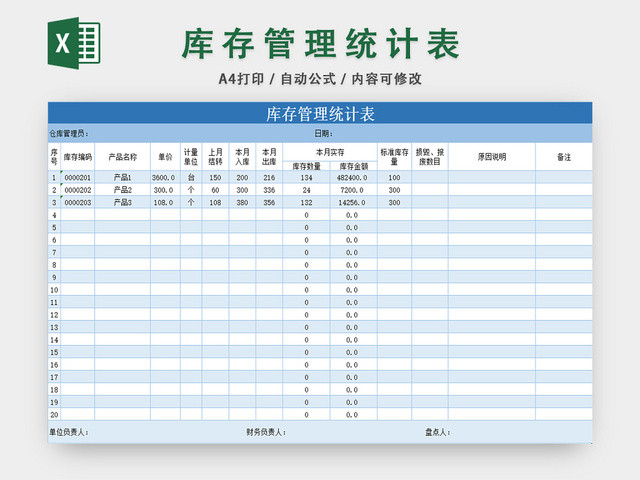
Task: Select the 原因说明 column header
Action: [x=492, y=157]
